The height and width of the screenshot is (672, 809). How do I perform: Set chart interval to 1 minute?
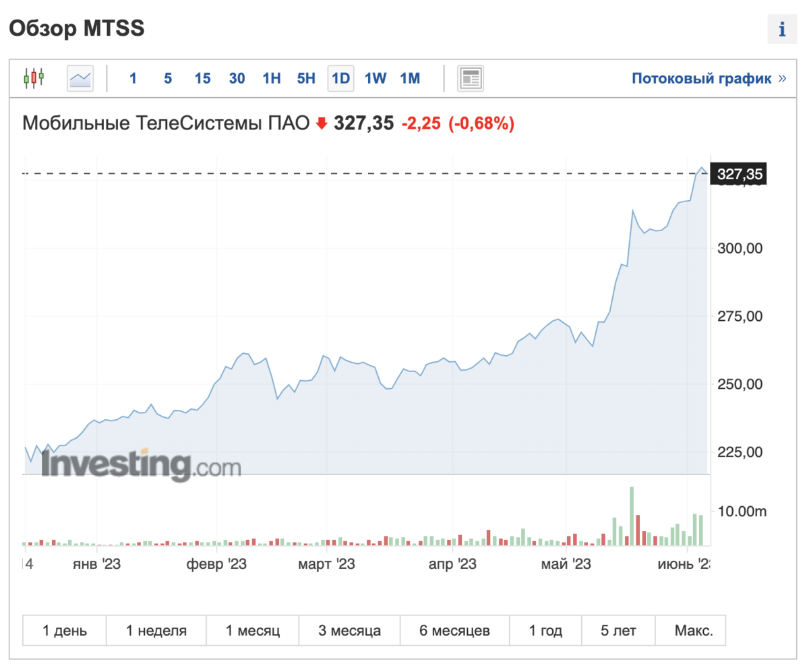[x=133, y=78]
